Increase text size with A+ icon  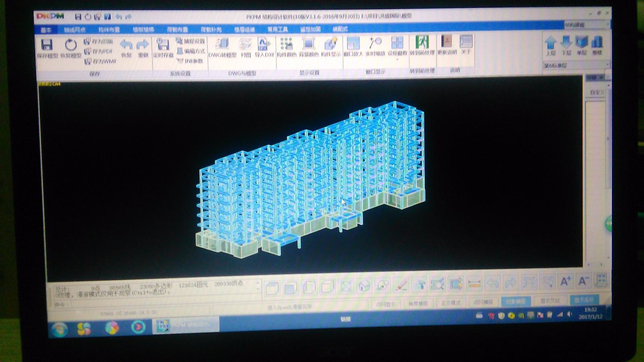pos(566,282)
